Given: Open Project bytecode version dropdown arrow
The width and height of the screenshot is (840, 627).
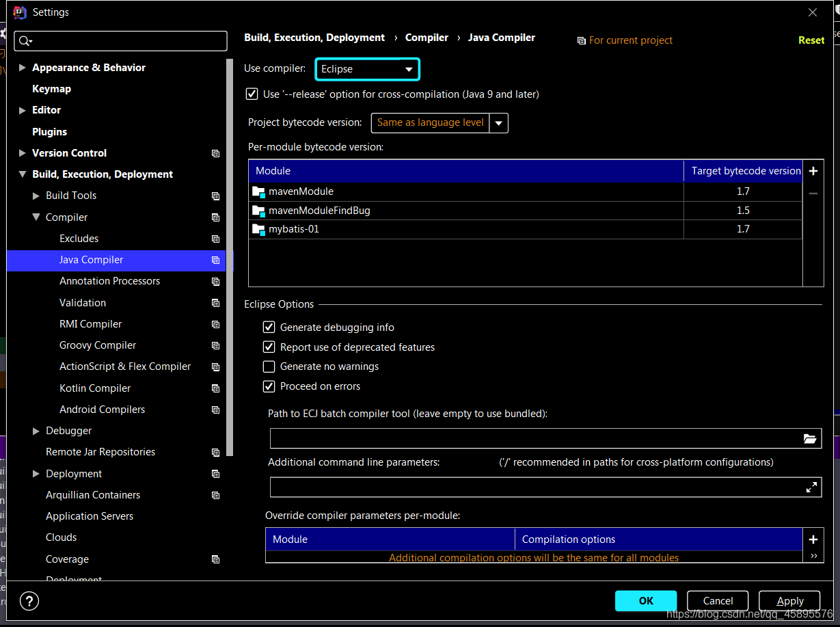Looking at the screenshot, I should point(499,123).
